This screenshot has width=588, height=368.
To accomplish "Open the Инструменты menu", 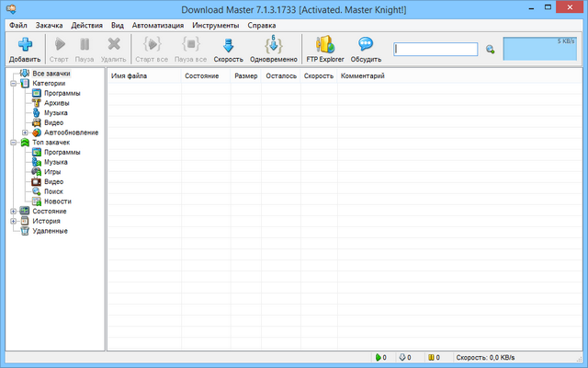I will [214, 25].
